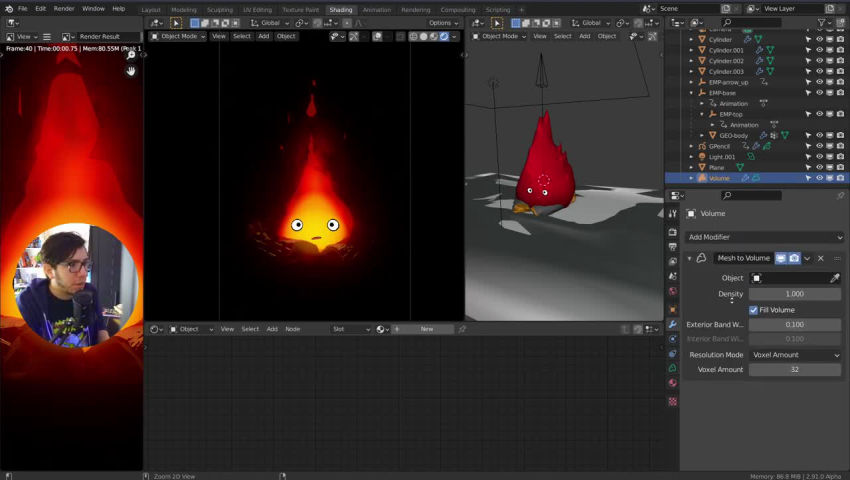
Task: Switch rendered viewport to material preview shading
Action: (434, 36)
